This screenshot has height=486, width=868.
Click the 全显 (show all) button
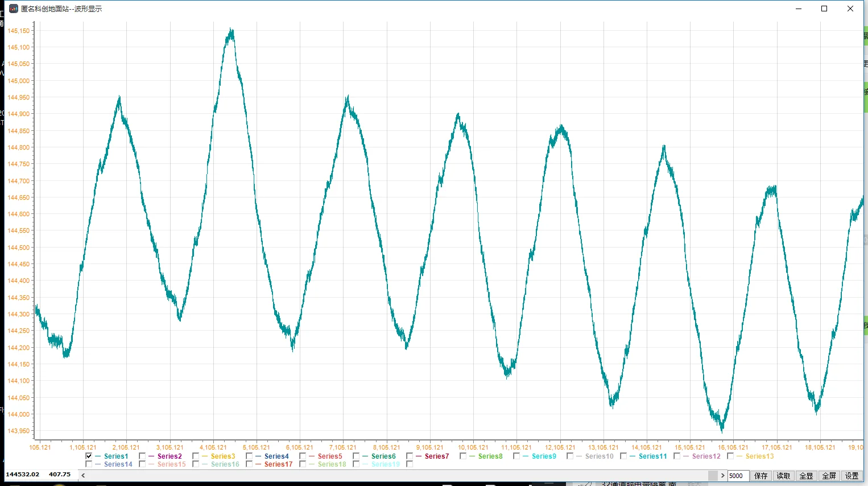tap(807, 476)
